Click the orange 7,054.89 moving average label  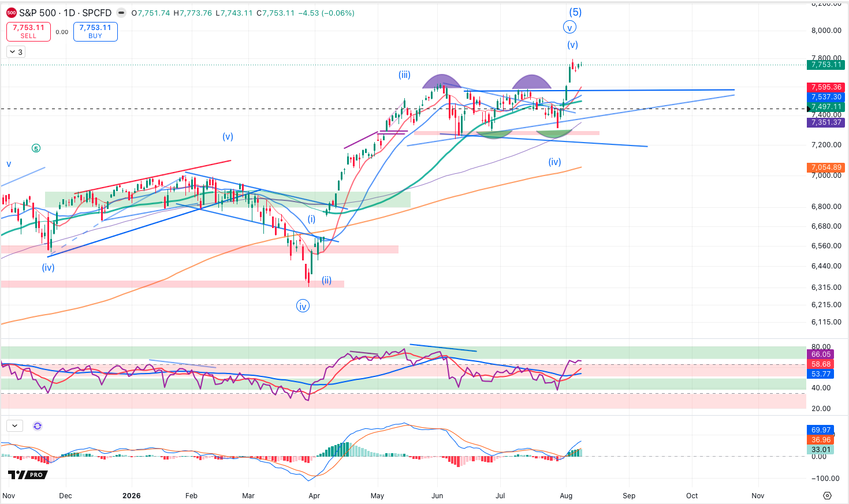[826, 167]
